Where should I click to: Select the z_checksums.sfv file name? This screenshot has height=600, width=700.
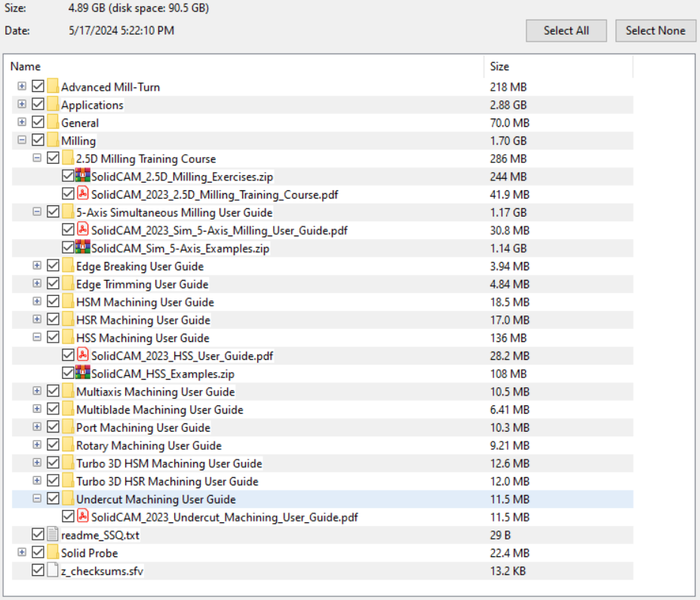[103, 571]
